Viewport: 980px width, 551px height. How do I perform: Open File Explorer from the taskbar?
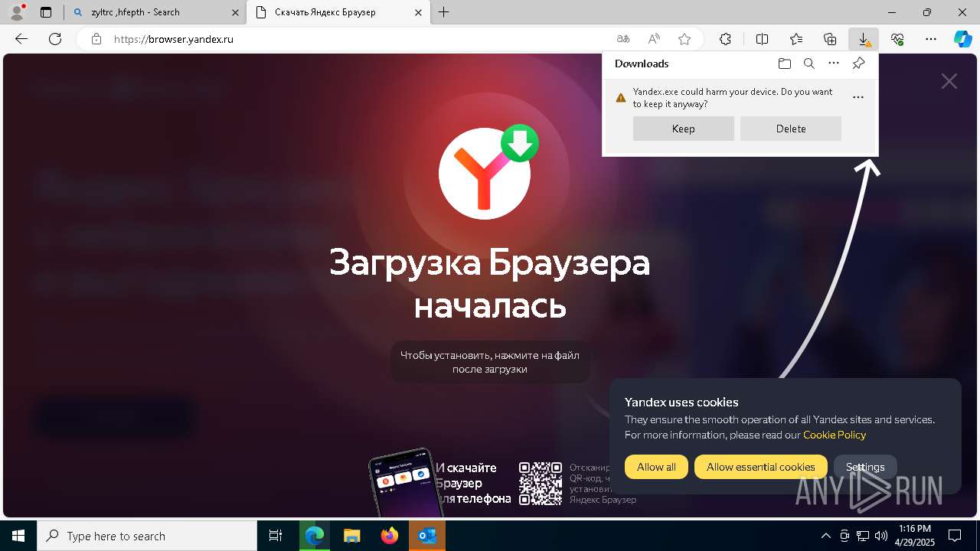click(x=351, y=536)
